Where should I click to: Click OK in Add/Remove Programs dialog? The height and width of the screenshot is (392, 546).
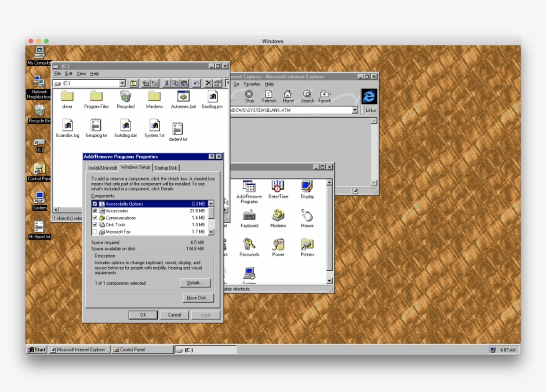(143, 315)
